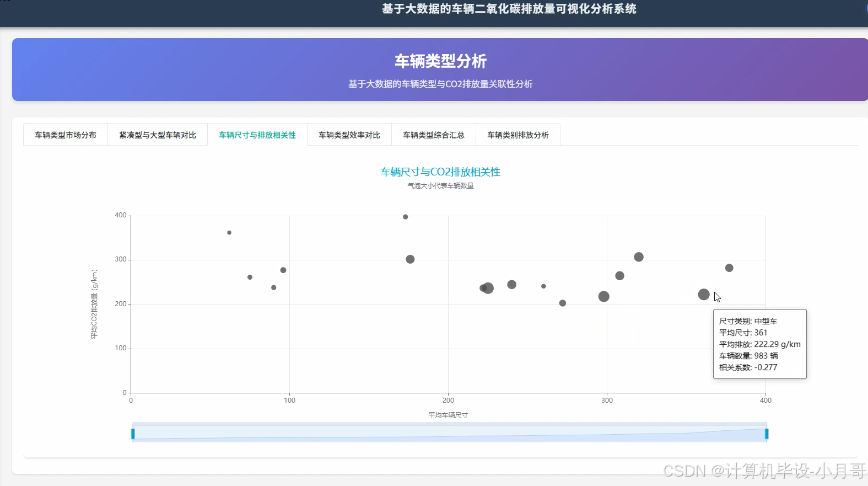
Task: Click the small bubble near size 260, emission 240
Action: click(x=543, y=286)
